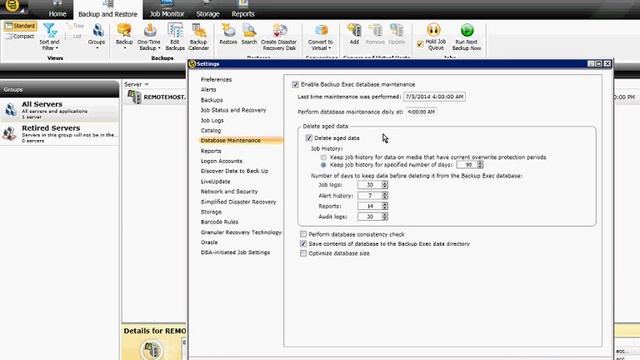
Task: Open Network and Security settings
Action: [x=229, y=191]
